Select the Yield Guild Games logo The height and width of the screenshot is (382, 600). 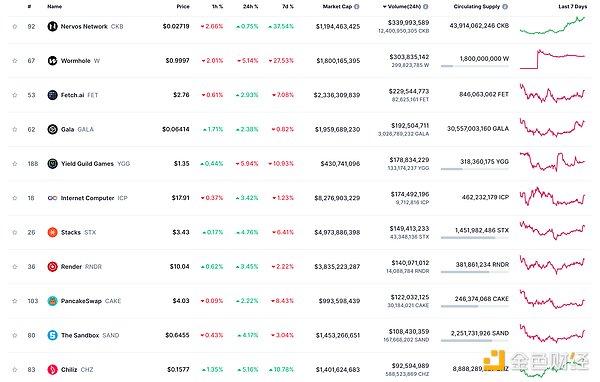pyautogui.click(x=52, y=163)
